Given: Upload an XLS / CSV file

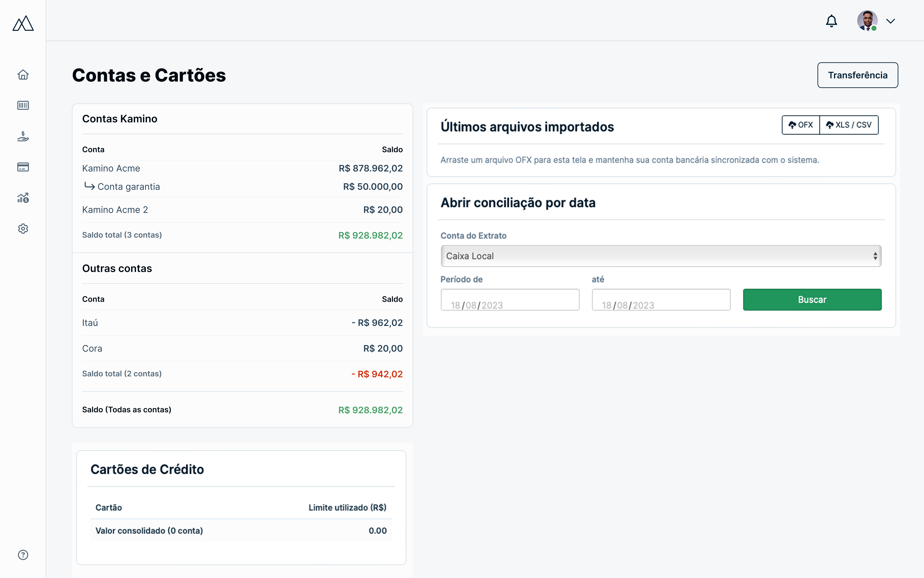Looking at the screenshot, I should [x=849, y=125].
